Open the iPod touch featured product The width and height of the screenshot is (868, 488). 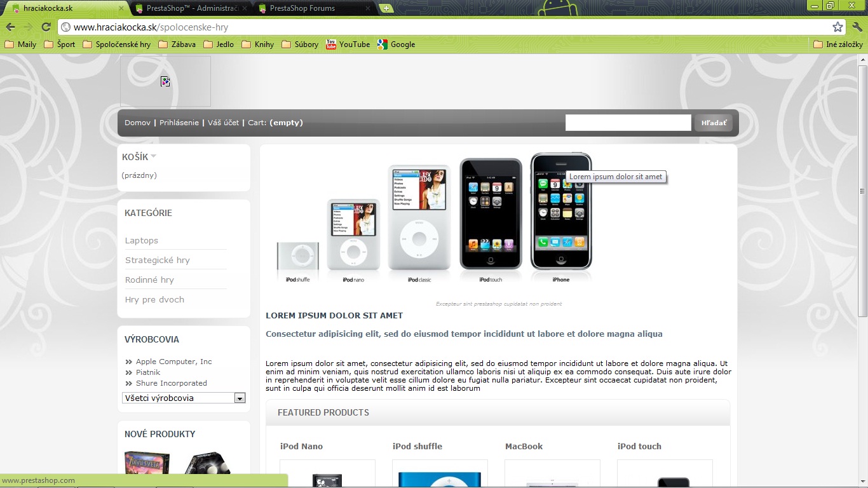[x=639, y=446]
